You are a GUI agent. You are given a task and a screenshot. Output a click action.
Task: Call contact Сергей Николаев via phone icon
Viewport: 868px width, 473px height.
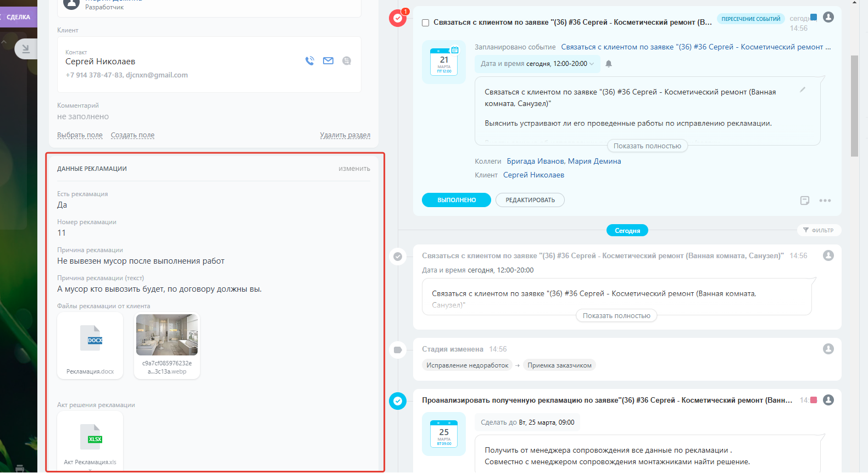[310, 61]
